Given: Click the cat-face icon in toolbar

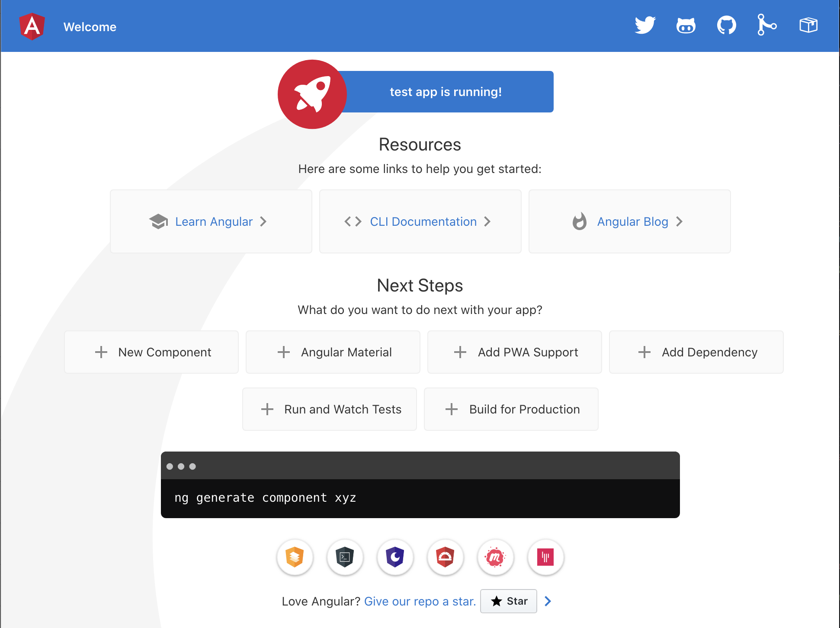Looking at the screenshot, I should click(x=686, y=26).
